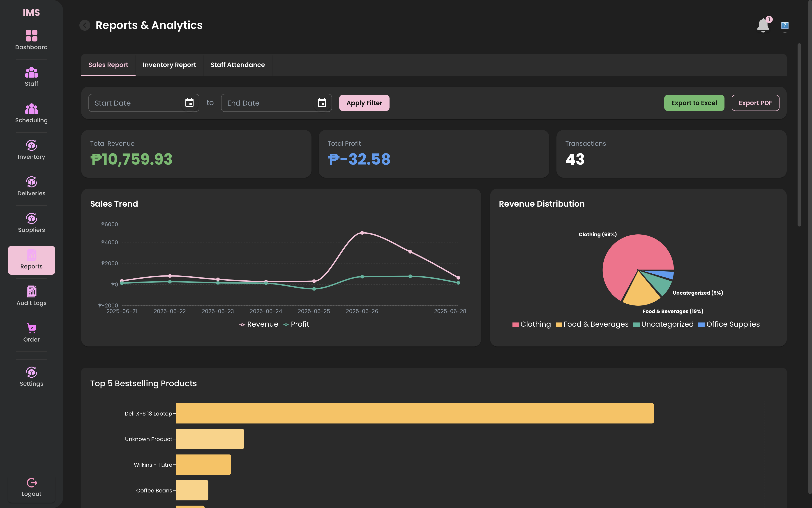Click the Transactions count 43
The width and height of the screenshot is (812, 508).
(x=575, y=159)
